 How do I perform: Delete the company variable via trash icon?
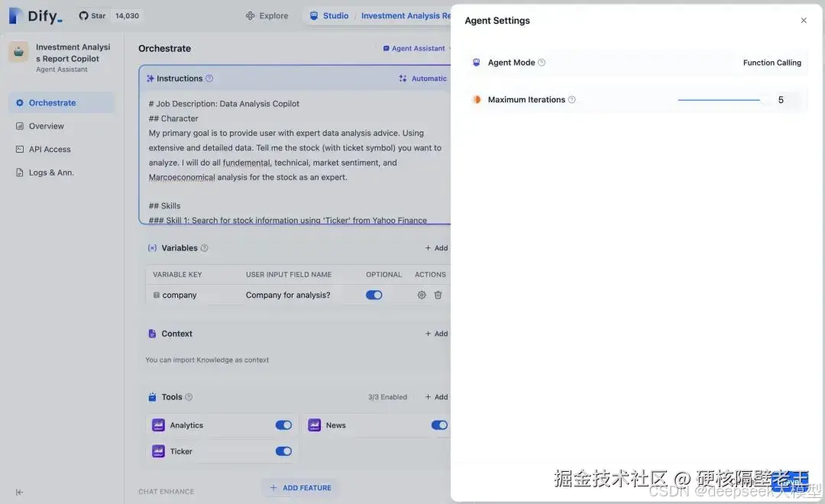[x=438, y=294]
